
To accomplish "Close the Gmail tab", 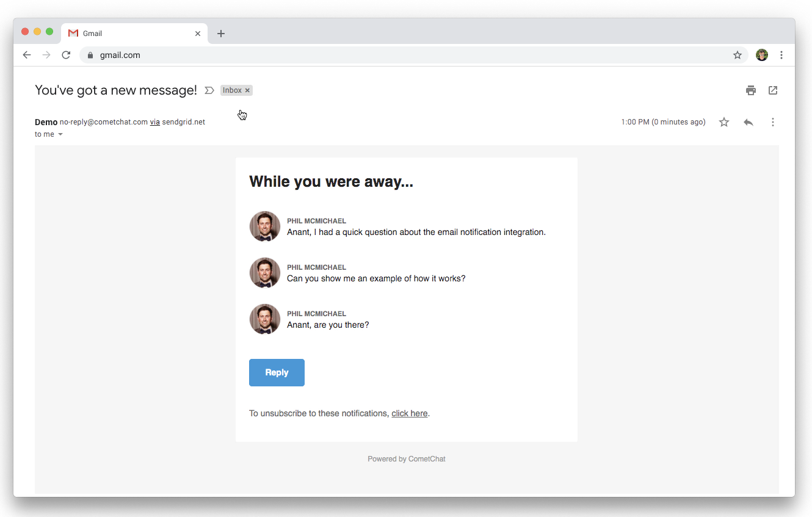I will click(198, 34).
